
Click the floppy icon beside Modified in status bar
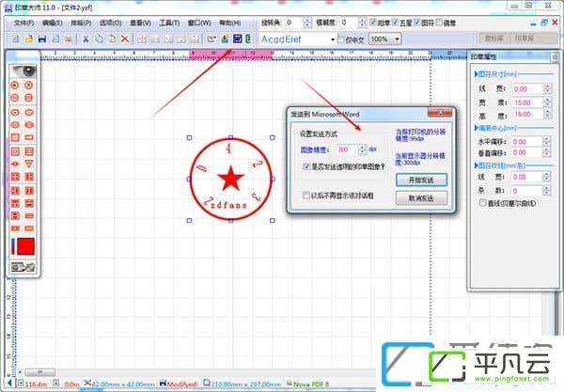[163, 384]
